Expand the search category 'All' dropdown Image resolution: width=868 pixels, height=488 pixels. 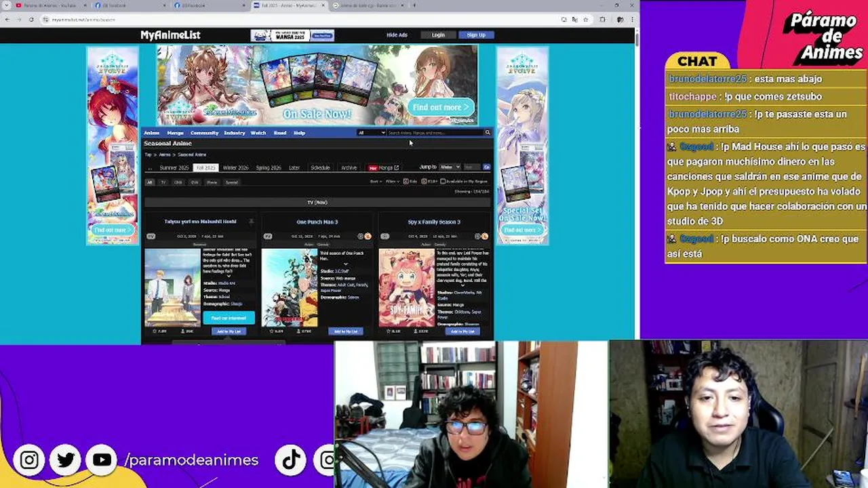371,133
